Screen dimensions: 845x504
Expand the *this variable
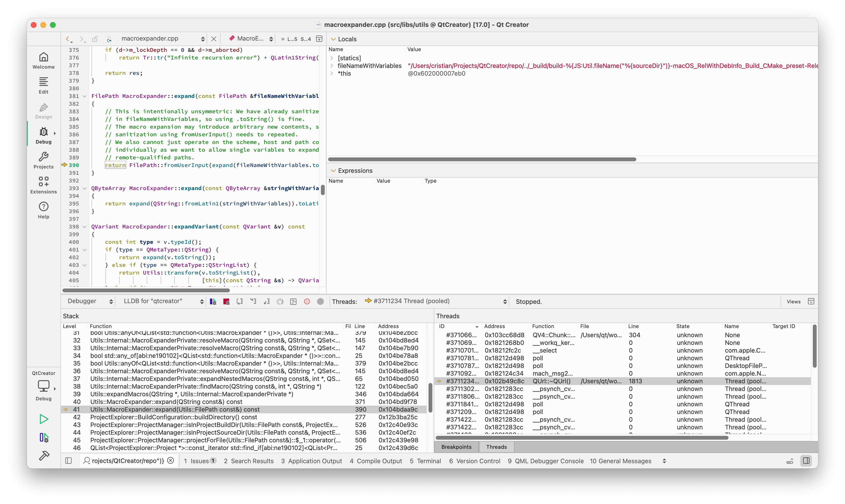click(x=332, y=73)
